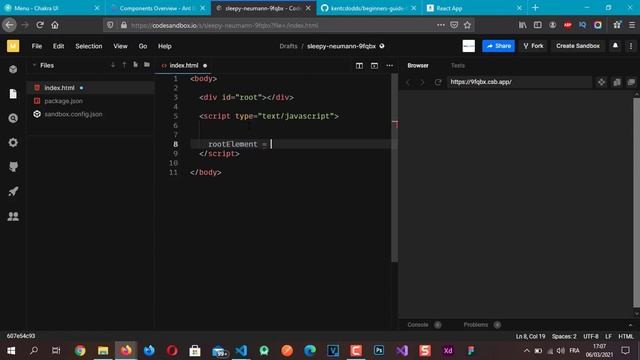Open the preview in a new window icon
The image size is (640, 360).
631,82
